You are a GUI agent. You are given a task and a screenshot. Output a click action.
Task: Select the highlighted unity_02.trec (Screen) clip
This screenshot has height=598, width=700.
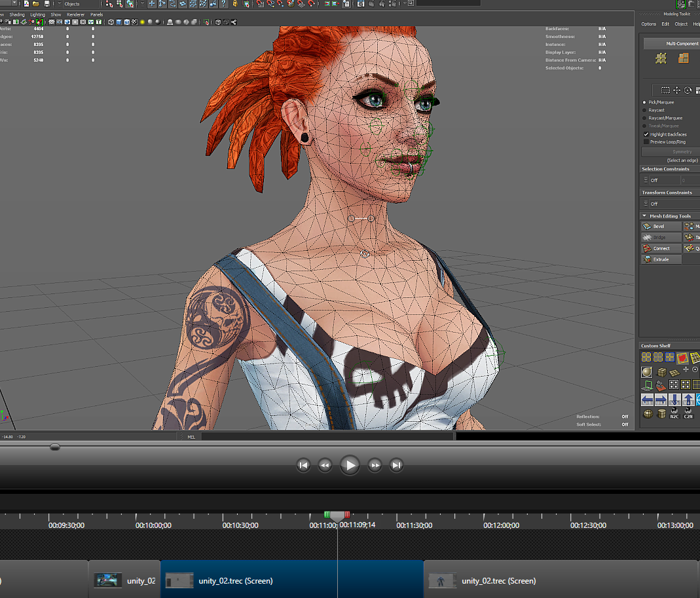pyautogui.click(x=292, y=579)
